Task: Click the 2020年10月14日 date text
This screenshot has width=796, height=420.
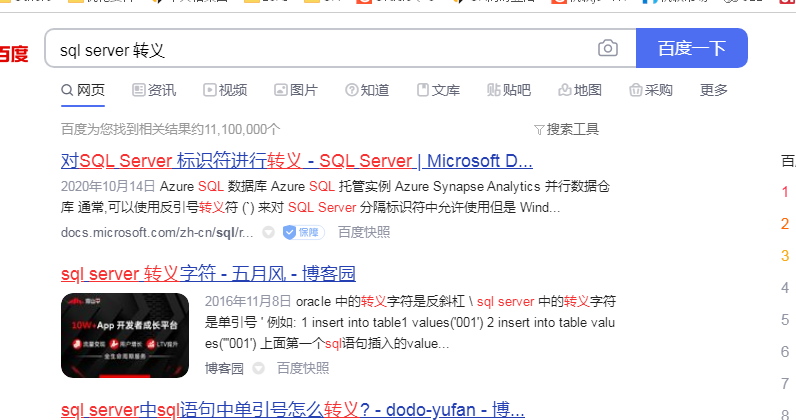Action: pos(108,186)
